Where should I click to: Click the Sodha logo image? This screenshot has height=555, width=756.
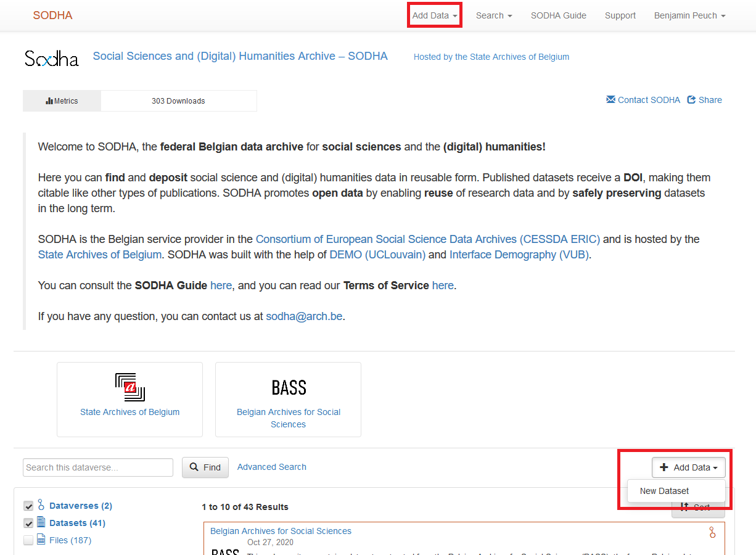pyautogui.click(x=52, y=59)
